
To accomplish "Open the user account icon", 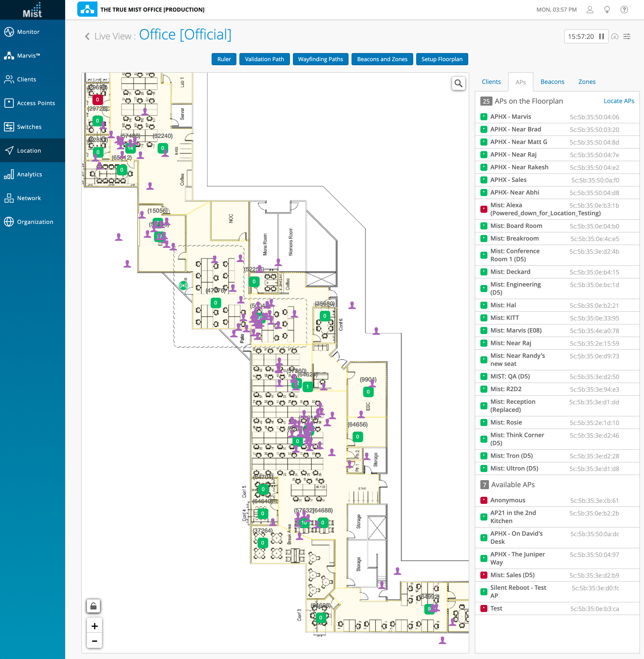I will [589, 10].
